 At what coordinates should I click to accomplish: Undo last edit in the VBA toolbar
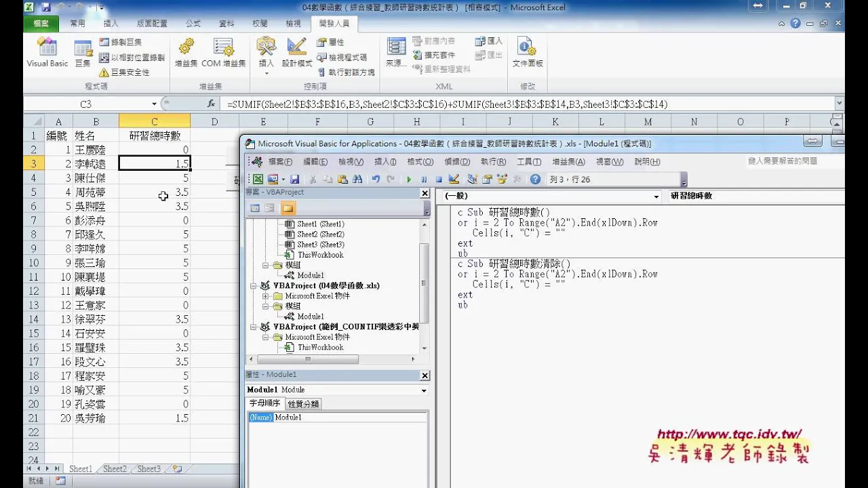pyautogui.click(x=376, y=180)
